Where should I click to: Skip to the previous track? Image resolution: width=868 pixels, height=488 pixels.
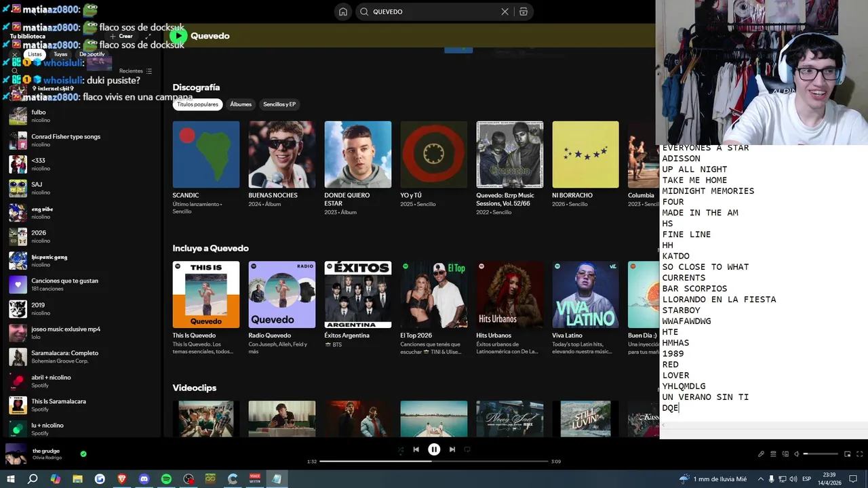pos(416,449)
